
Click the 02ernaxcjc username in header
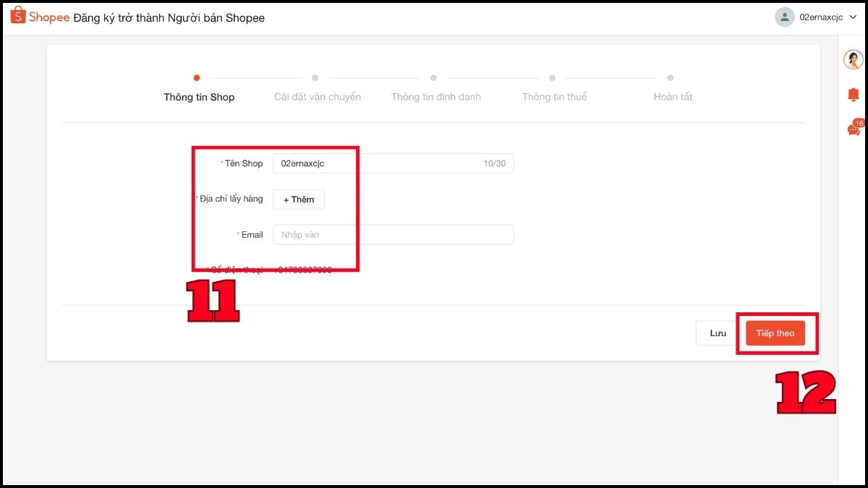821,17
